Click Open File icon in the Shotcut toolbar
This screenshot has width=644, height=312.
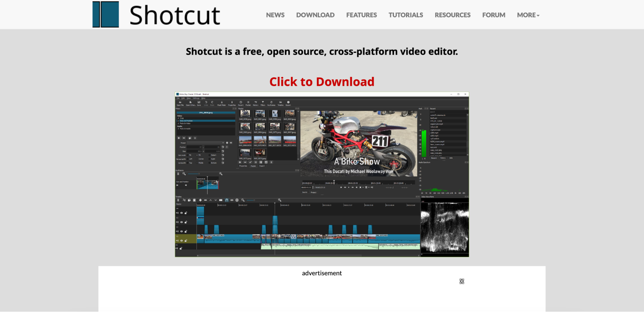(x=180, y=103)
